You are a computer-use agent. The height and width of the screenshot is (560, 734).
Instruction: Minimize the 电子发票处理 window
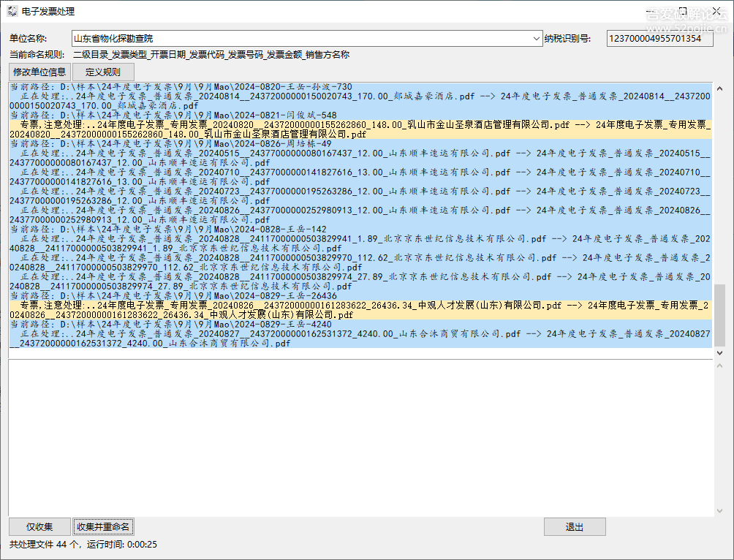[648, 12]
